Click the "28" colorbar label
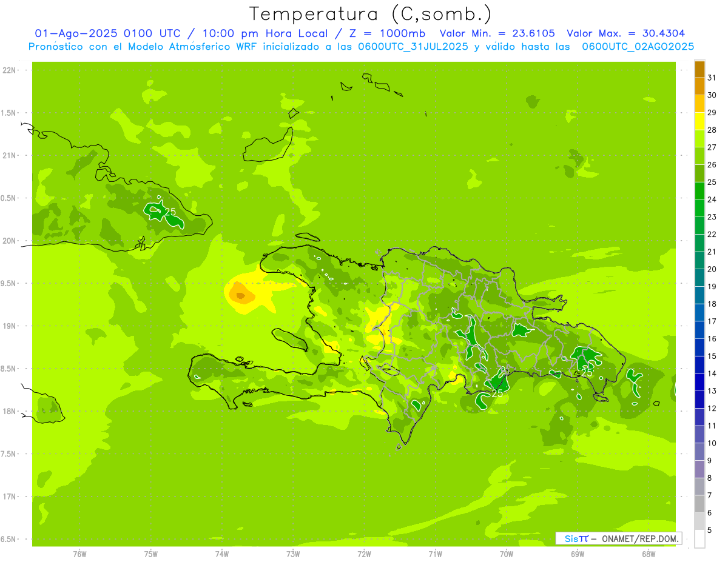The height and width of the screenshot is (562, 728). [x=712, y=130]
